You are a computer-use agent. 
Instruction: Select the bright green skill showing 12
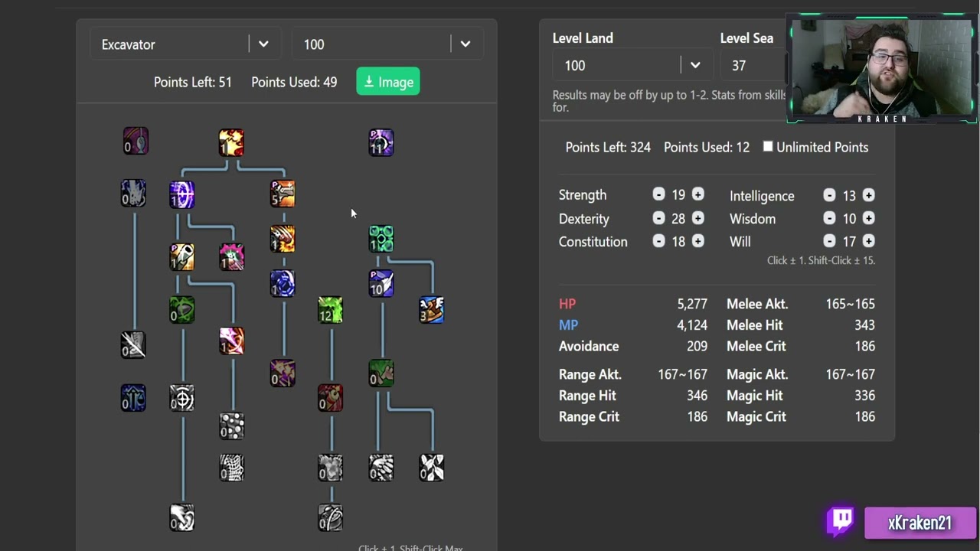pyautogui.click(x=330, y=310)
